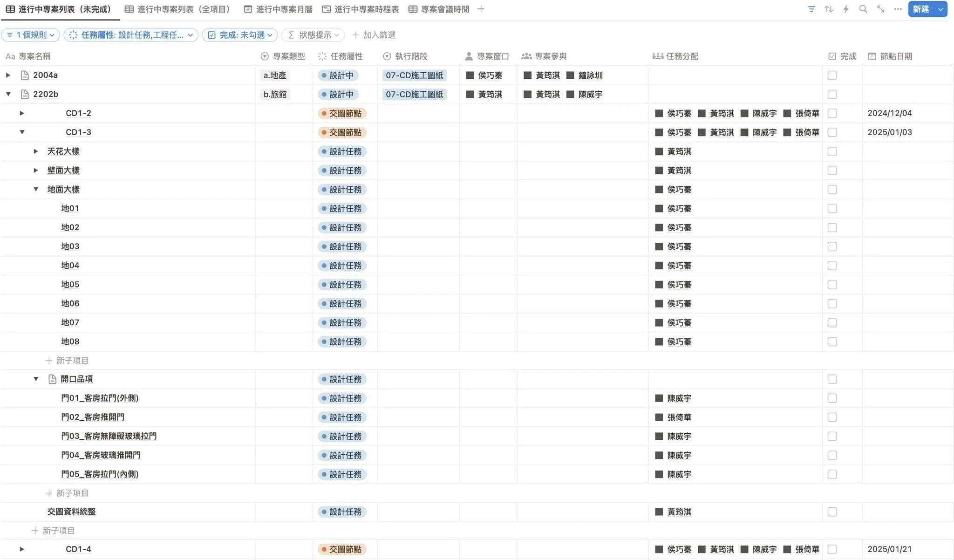Open the three-dots more options menu
The image size is (954, 560).
click(x=898, y=9)
